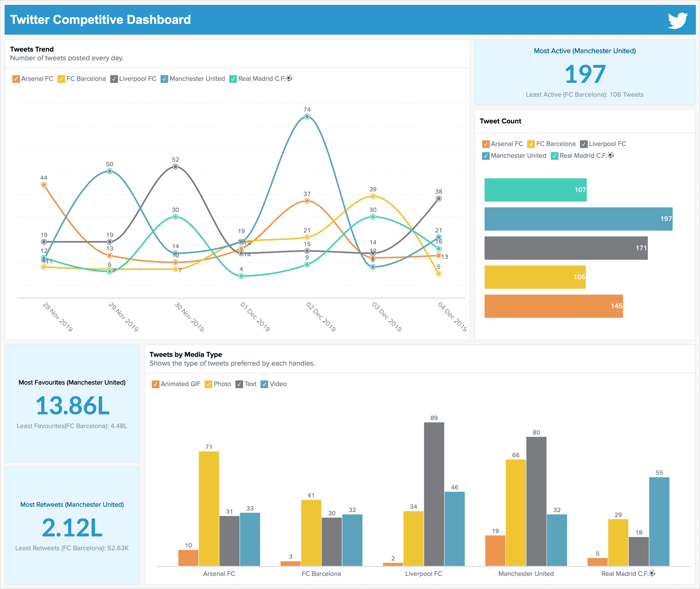Click the 13.86L Most Favourites value
Image resolution: width=700 pixels, height=589 pixels.
72,406
